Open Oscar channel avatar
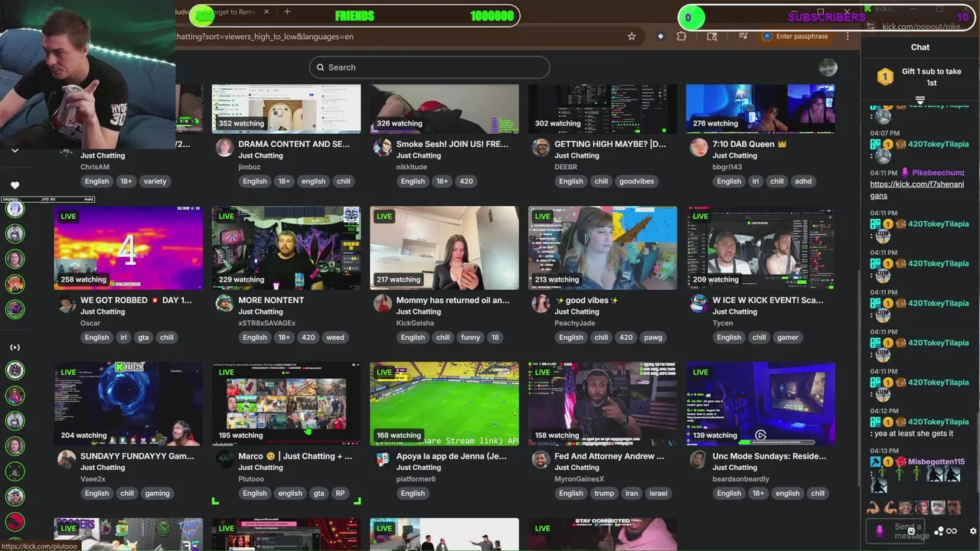 pos(67,304)
